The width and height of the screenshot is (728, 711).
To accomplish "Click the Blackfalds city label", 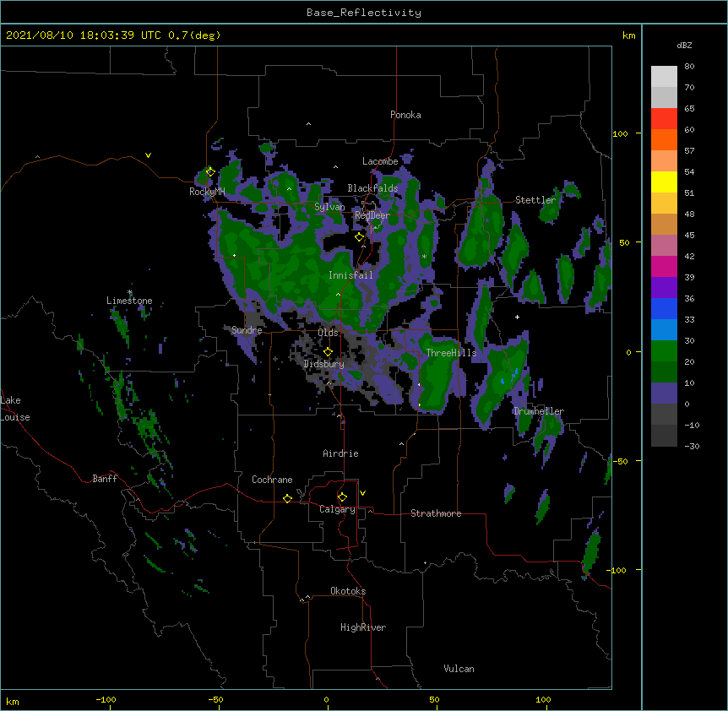I will coord(372,188).
